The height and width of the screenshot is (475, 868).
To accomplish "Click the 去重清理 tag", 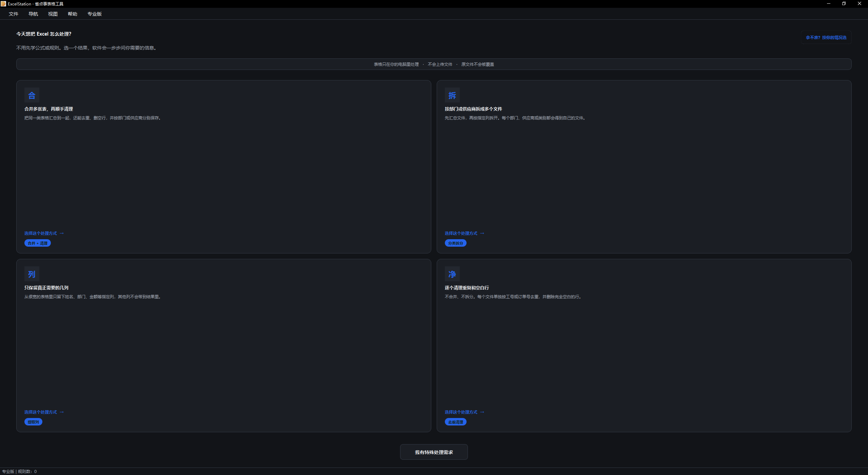I will pyautogui.click(x=456, y=422).
